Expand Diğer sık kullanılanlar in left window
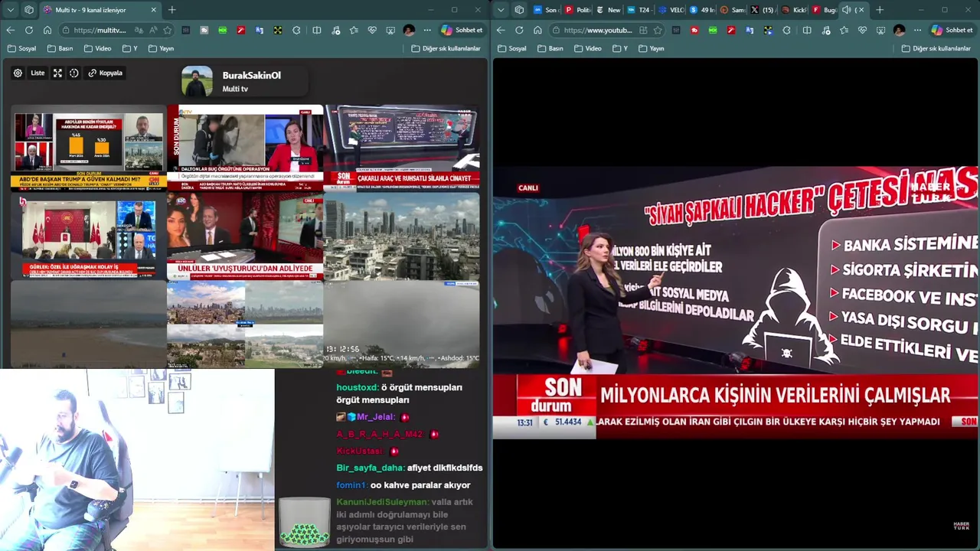 [446, 48]
